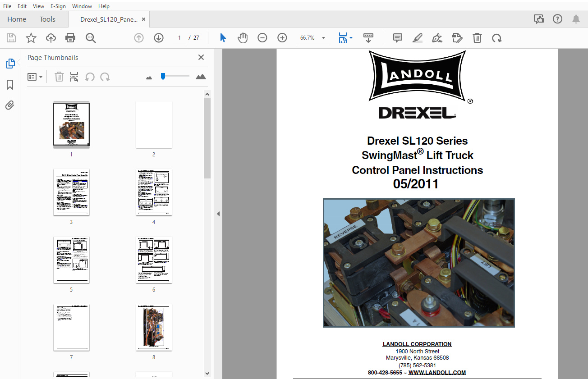Screen dimensions: 588x379
Task: Go to the previous page arrow
Action: [139, 38]
